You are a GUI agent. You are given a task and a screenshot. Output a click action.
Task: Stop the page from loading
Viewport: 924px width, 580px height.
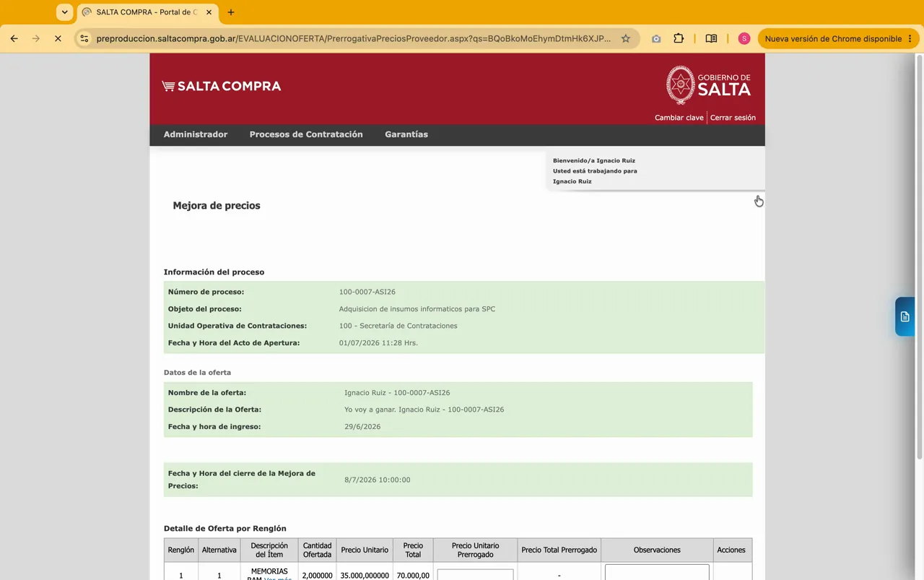click(x=58, y=38)
